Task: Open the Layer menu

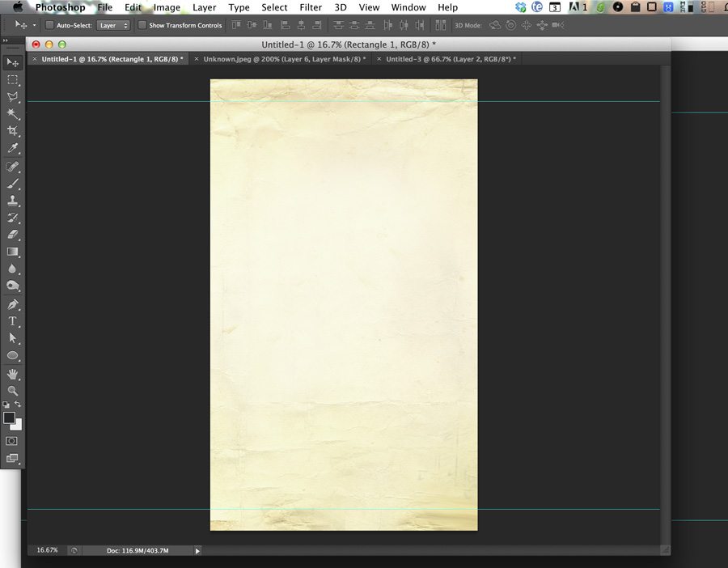Action: [205, 7]
